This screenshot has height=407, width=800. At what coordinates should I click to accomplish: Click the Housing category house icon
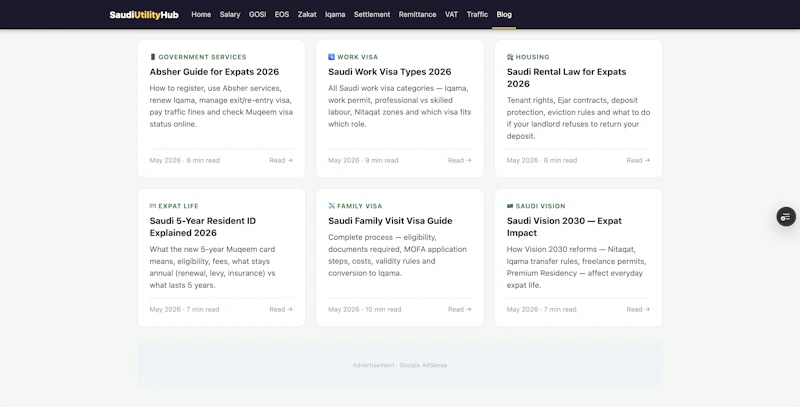[510, 57]
